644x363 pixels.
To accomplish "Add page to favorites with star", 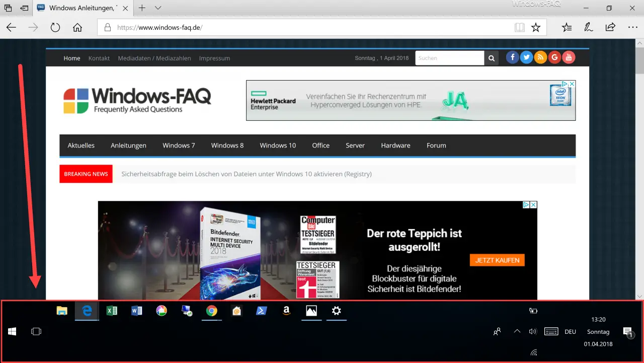I will [536, 28].
